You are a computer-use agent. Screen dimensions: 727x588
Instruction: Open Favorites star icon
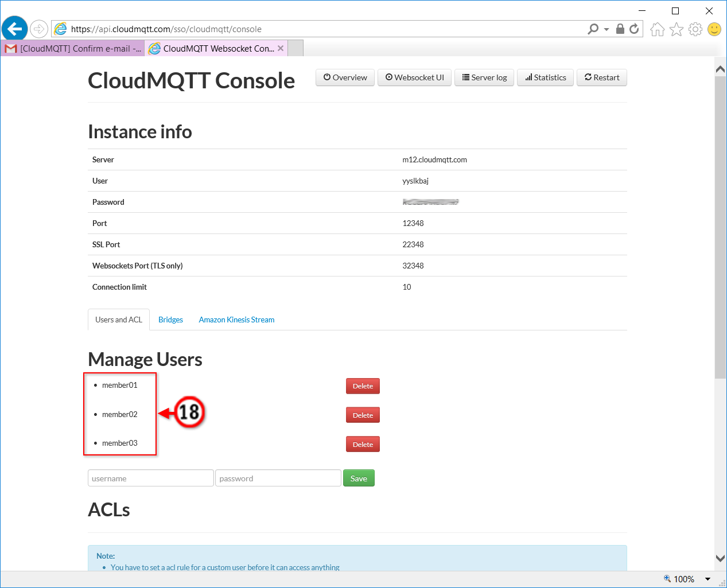click(x=677, y=29)
